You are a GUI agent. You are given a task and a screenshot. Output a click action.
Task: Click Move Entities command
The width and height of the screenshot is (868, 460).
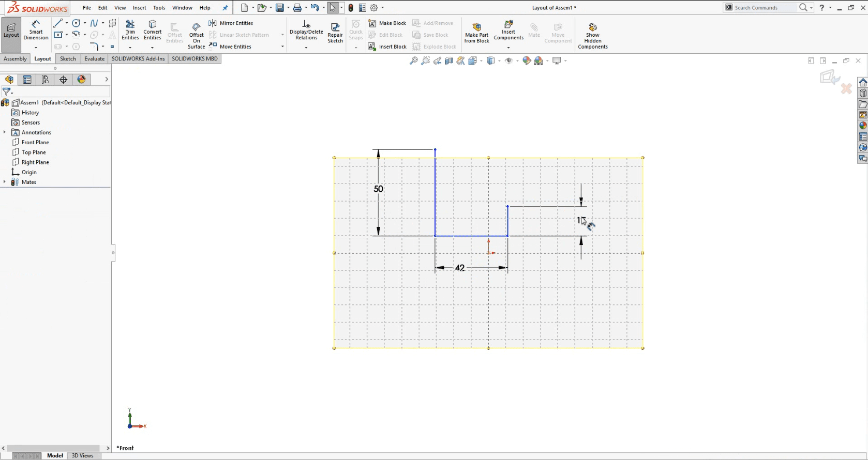(230, 47)
